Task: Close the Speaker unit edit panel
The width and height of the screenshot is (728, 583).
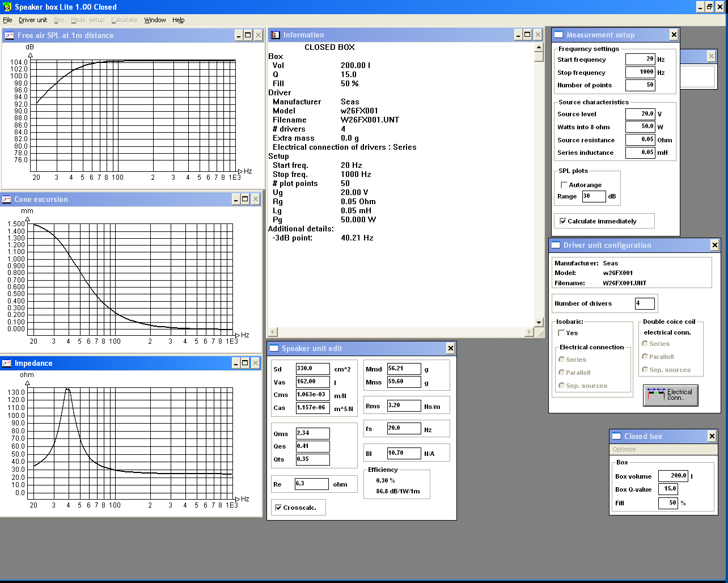Action: [x=450, y=348]
